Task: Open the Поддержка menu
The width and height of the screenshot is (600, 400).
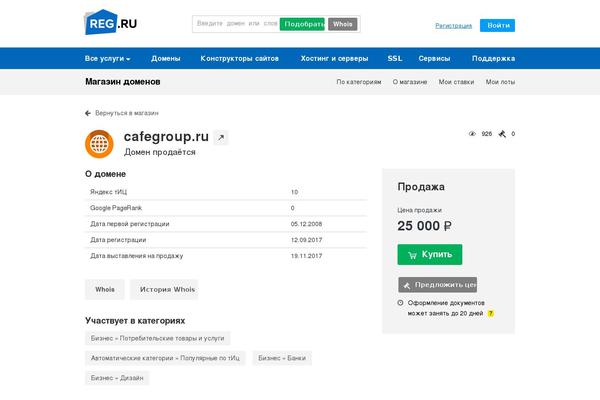Action: [x=493, y=59]
